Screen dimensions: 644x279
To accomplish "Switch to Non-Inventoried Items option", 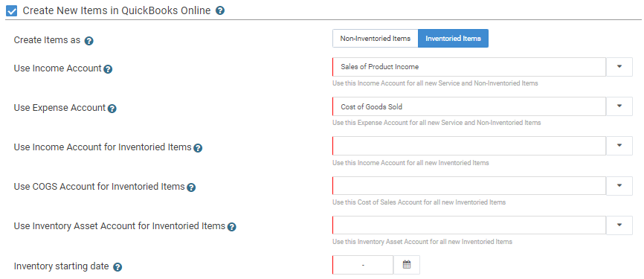I will click(x=376, y=38).
